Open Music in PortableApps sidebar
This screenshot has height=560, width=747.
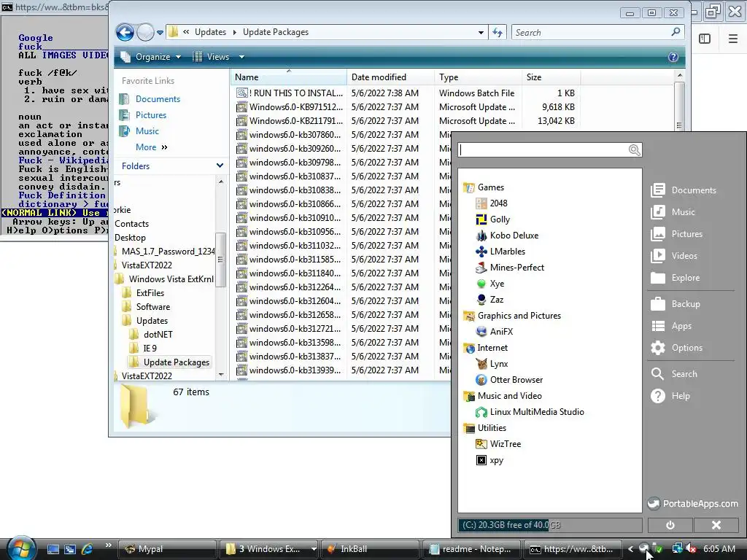coord(673,212)
